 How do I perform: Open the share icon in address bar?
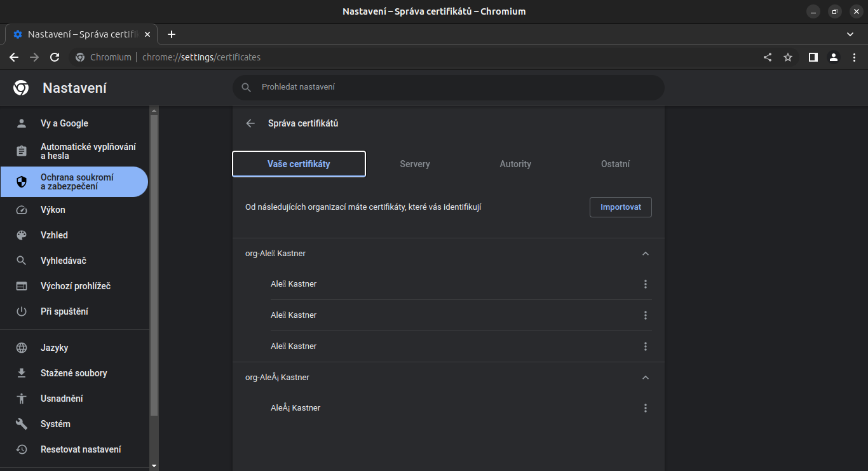coord(768,57)
